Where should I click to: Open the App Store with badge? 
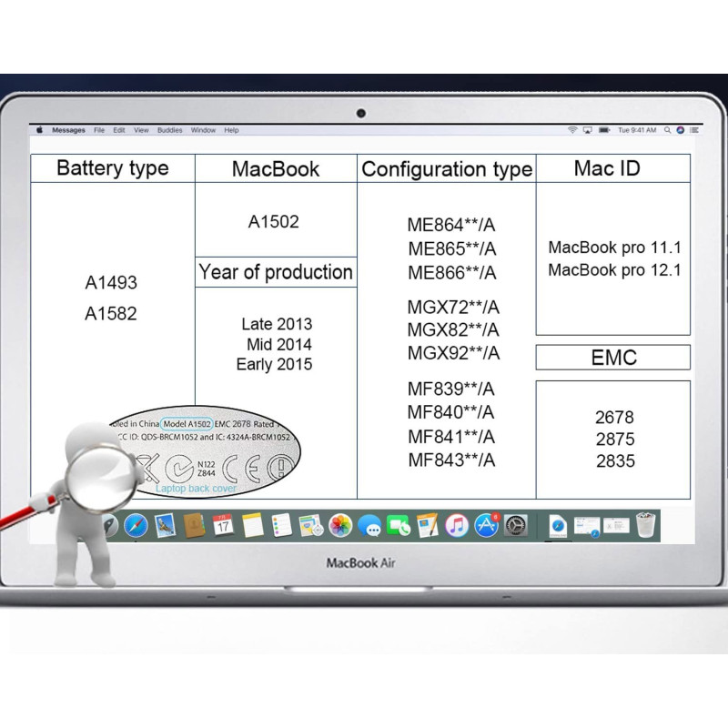pyautogui.click(x=486, y=526)
